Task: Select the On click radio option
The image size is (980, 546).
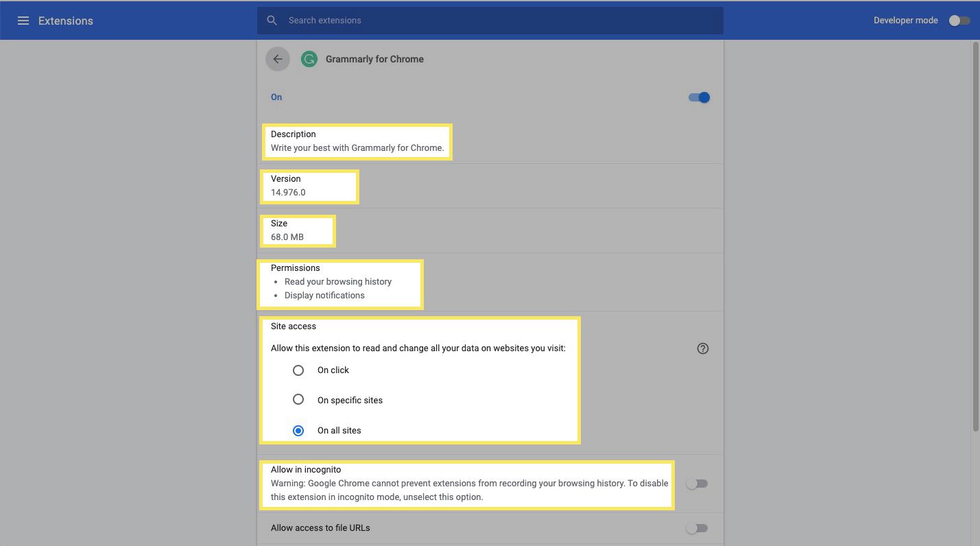Action: (x=298, y=370)
